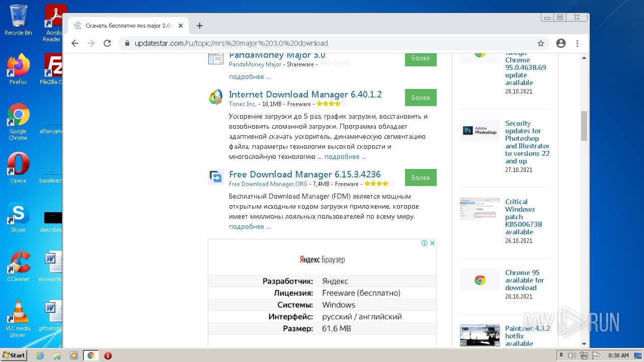Open Windows Media Player taskbar icon
644x362 pixels.
click(74, 355)
